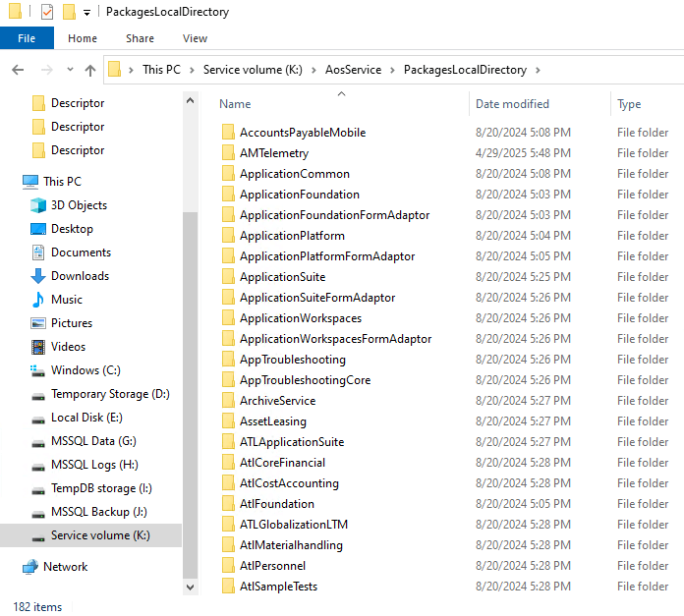Click the navigation pane scrollbar thumb
684x616 pixels.
[191, 395]
